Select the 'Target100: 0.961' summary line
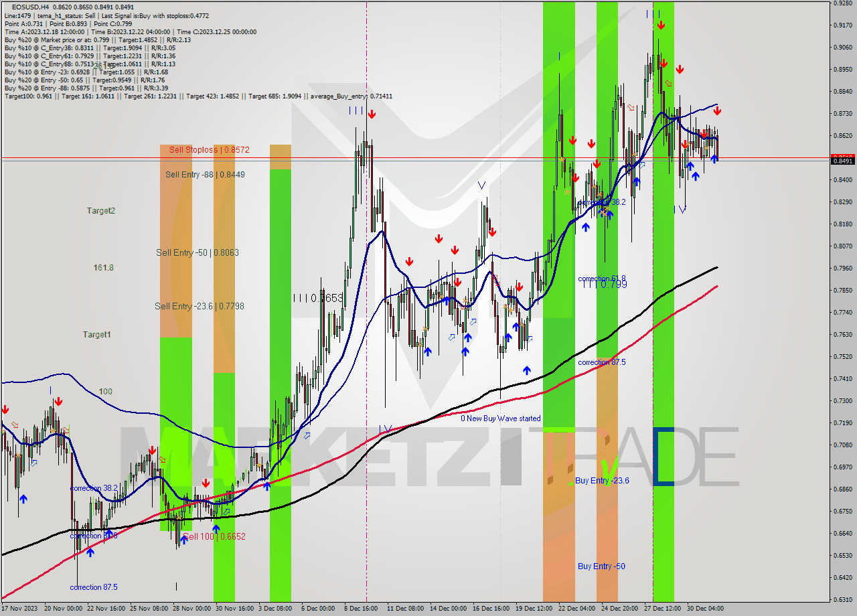 pyautogui.click(x=198, y=96)
